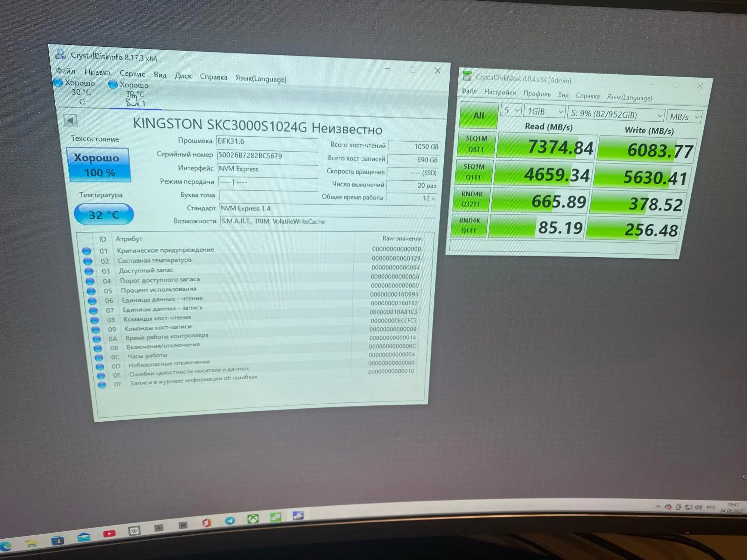This screenshot has height=560, width=747.
Task: Open the S: drive selection dropdown
Action: (x=616, y=114)
